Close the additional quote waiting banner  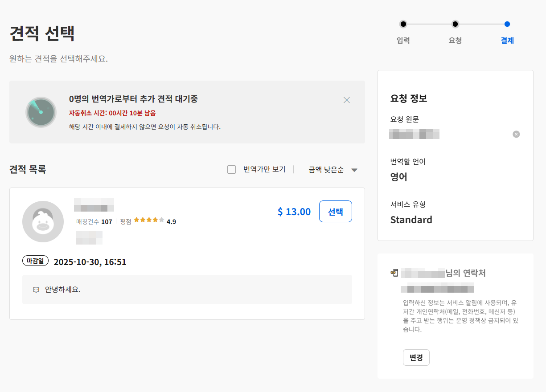coord(347,100)
